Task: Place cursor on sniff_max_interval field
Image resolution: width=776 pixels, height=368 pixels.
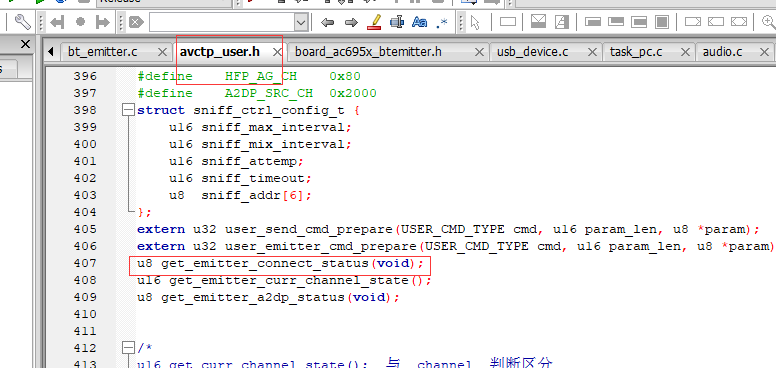Action: pos(272,127)
